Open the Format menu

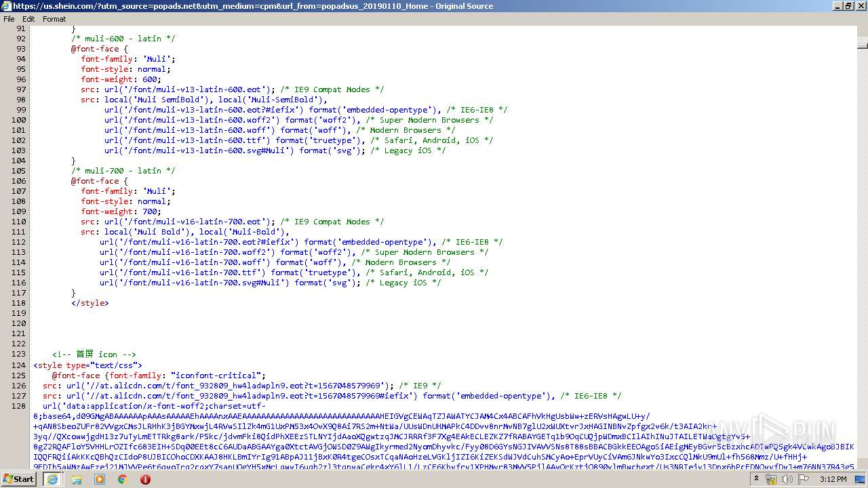tap(54, 19)
